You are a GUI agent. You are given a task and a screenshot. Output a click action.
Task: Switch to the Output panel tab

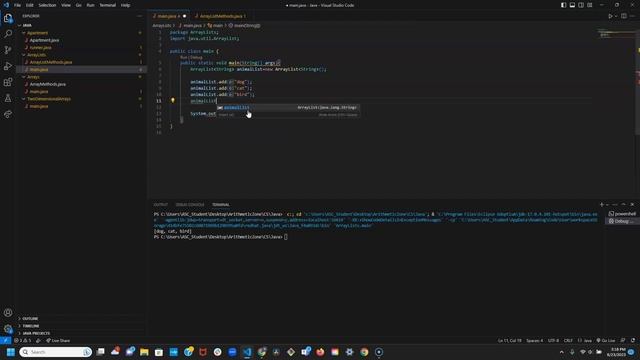160,204
